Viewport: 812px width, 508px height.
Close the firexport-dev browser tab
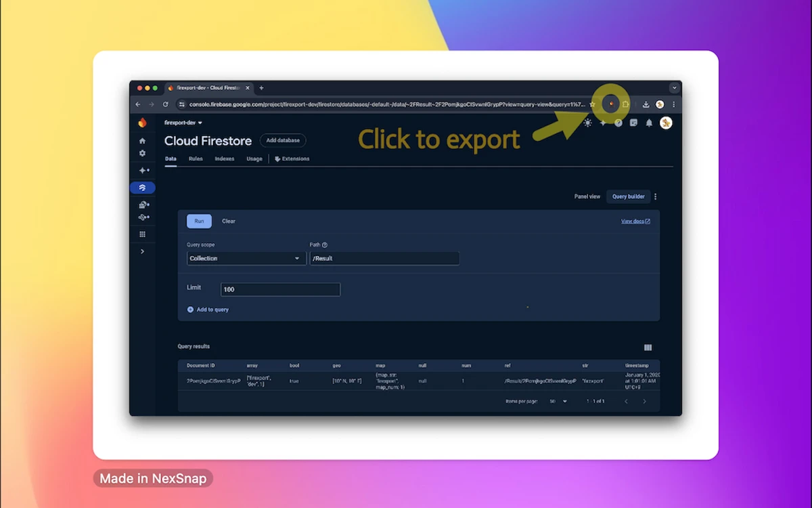(248, 88)
